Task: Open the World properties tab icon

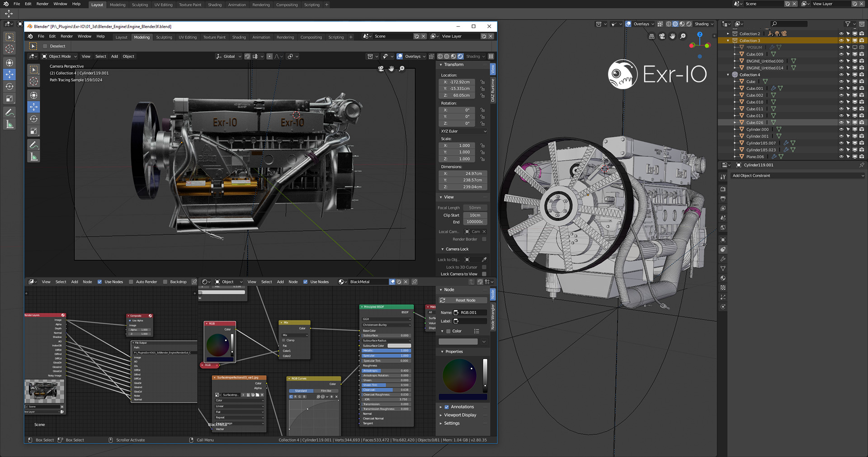Action: point(723,228)
